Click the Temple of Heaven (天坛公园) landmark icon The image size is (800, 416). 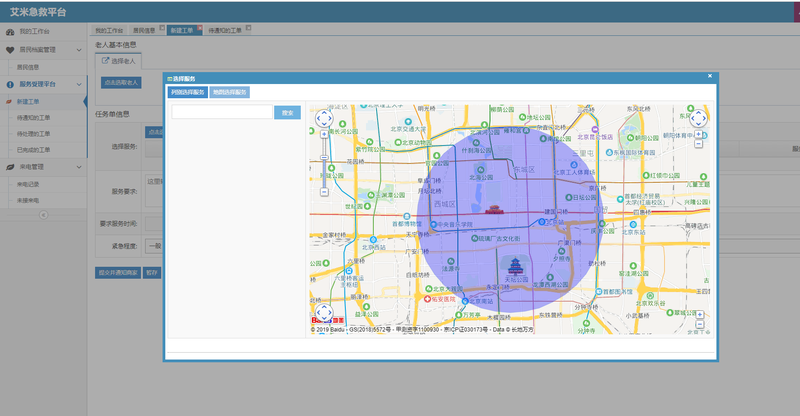tap(515, 266)
